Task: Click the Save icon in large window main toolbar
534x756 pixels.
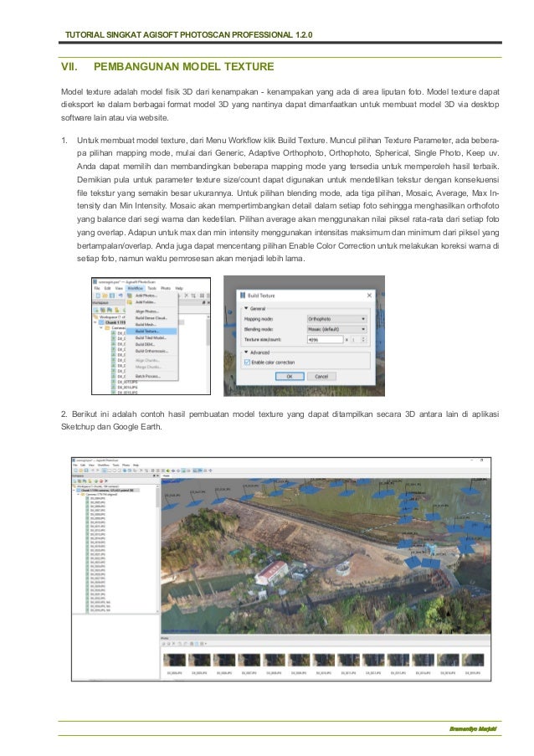Action: (x=86, y=470)
